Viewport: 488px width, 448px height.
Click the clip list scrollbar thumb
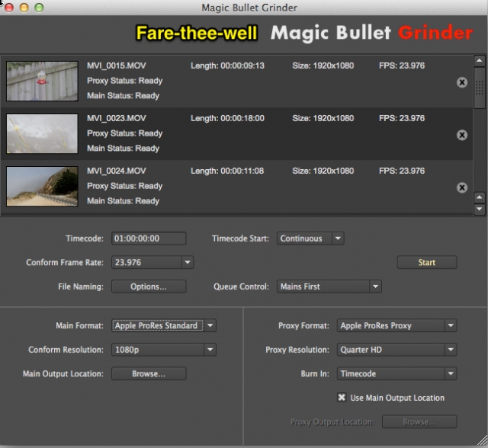[480, 88]
